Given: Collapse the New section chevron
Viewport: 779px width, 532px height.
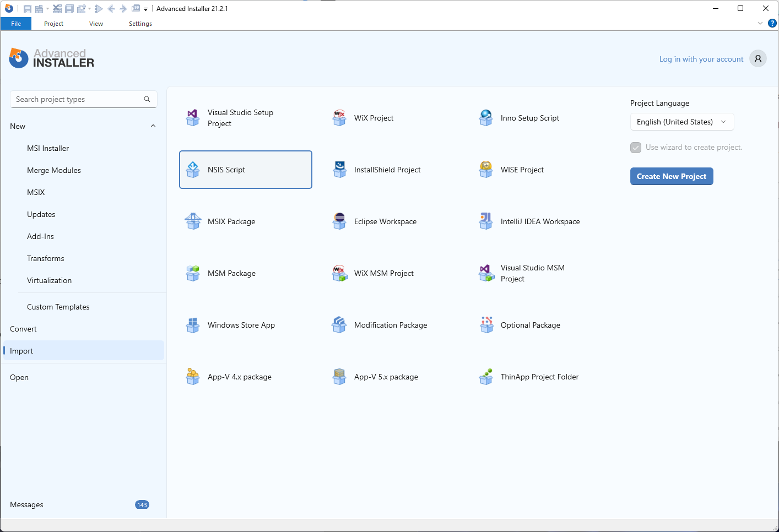Looking at the screenshot, I should coord(153,126).
